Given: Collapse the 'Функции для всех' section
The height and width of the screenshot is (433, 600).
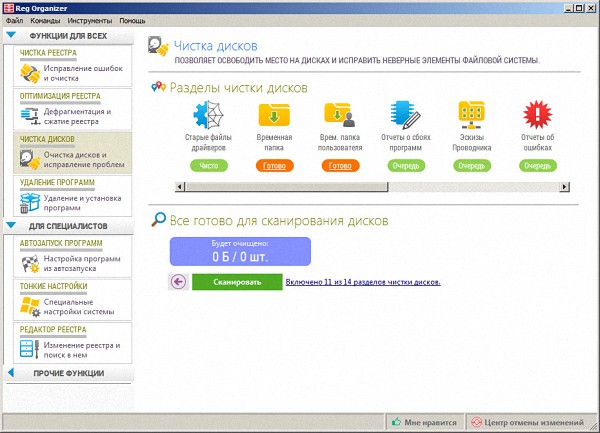Looking at the screenshot, I should click(x=11, y=35).
